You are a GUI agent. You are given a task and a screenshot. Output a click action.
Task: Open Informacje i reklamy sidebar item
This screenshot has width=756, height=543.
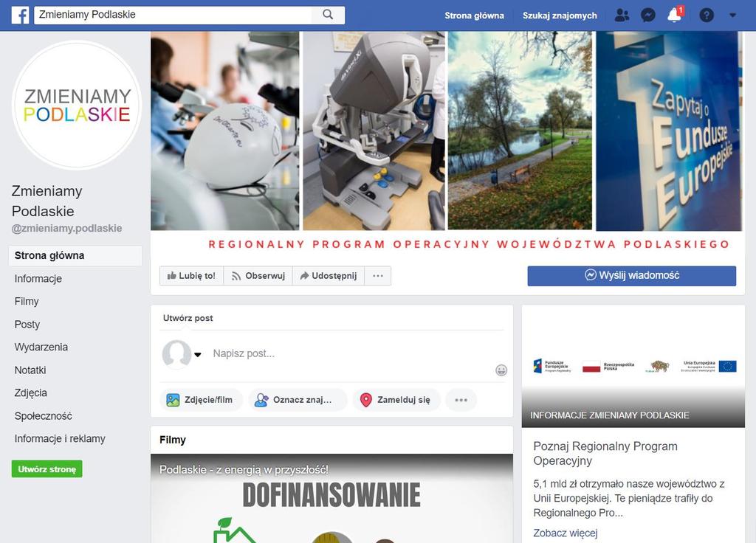point(60,438)
